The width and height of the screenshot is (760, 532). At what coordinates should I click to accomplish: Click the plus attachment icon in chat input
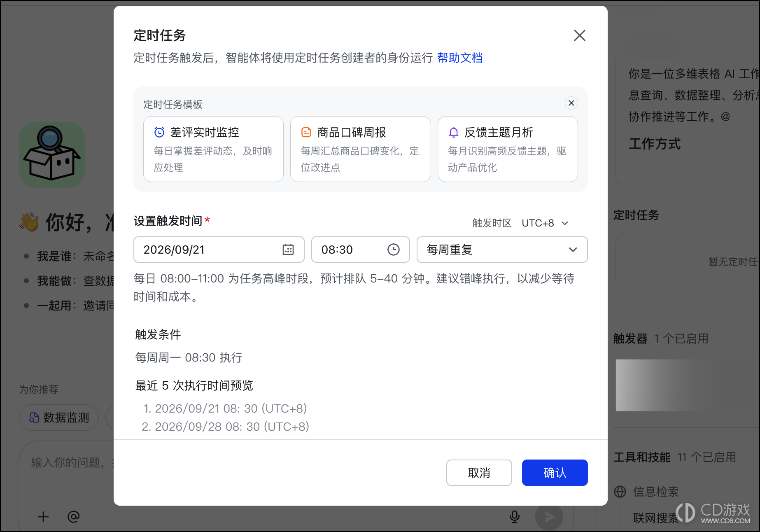[x=43, y=517]
